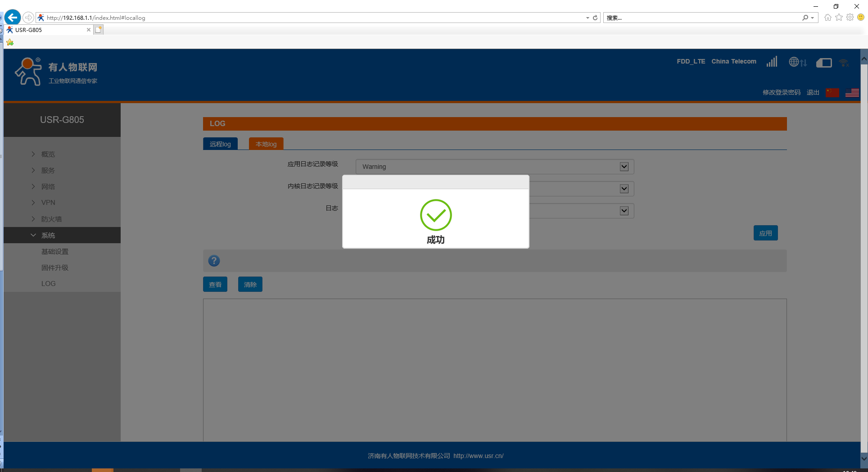Click the 应用 apply button
Screen dimensions: 868x472
coord(765,233)
